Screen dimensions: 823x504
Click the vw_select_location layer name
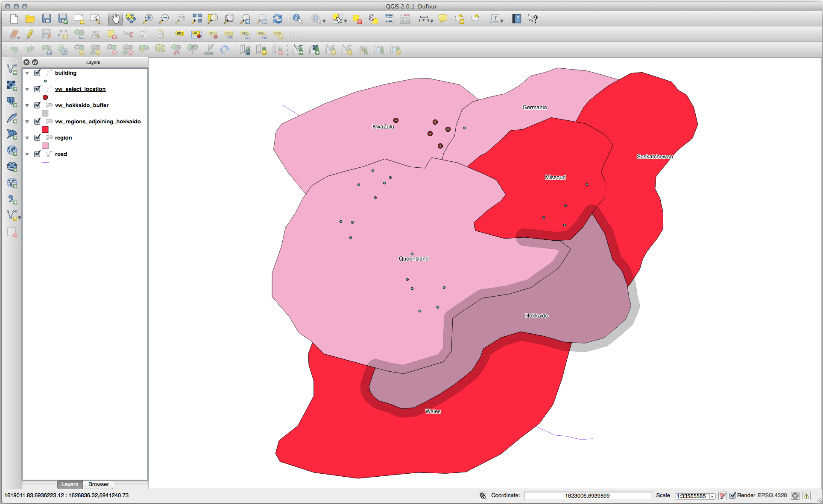80,89
